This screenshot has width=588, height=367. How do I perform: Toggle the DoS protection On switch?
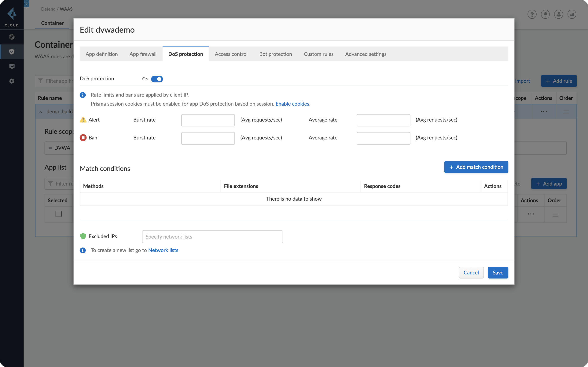pyautogui.click(x=157, y=79)
